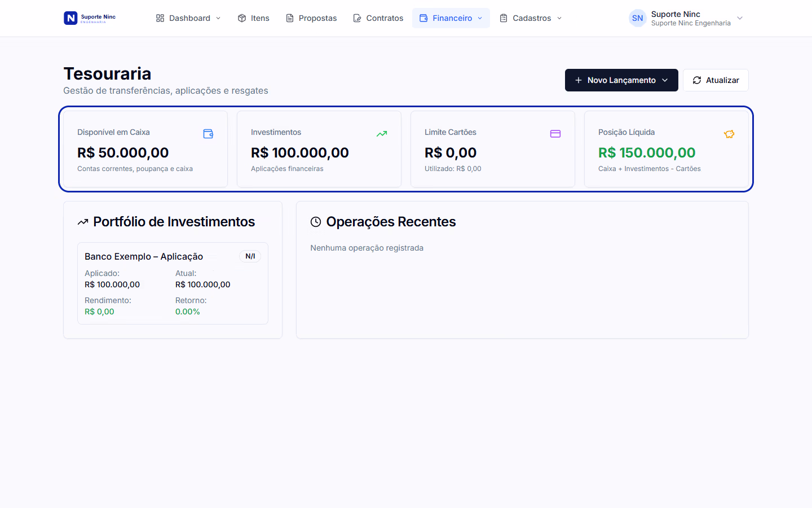Click the Dashboard menu label
The image size is (812, 508).
[x=189, y=18]
